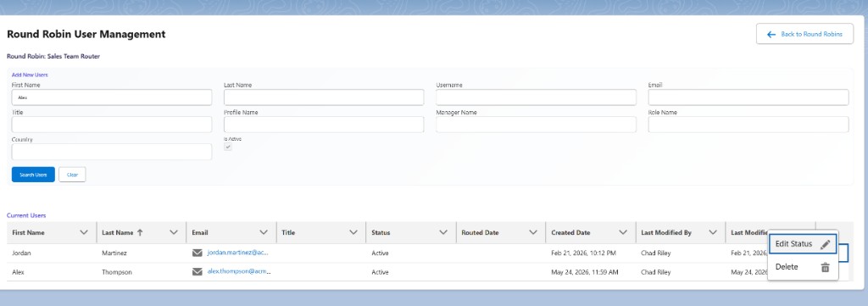The width and height of the screenshot is (868, 306).
Task: Click the Title search input field
Action: point(112,125)
